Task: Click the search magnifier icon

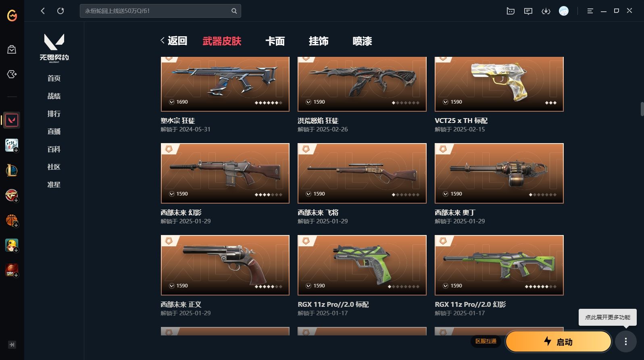Action: (x=234, y=11)
